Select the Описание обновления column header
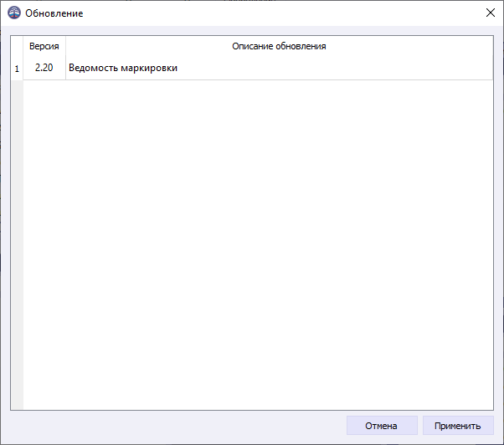The height and width of the screenshot is (445, 504). tap(279, 46)
